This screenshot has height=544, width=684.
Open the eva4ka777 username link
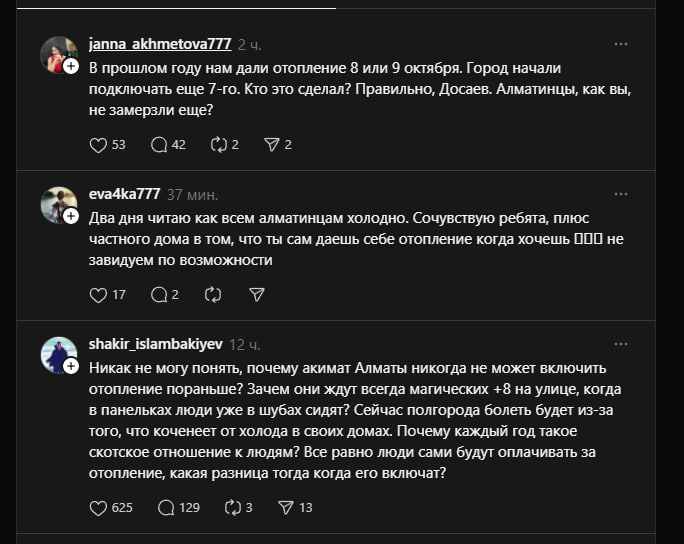click(124, 194)
